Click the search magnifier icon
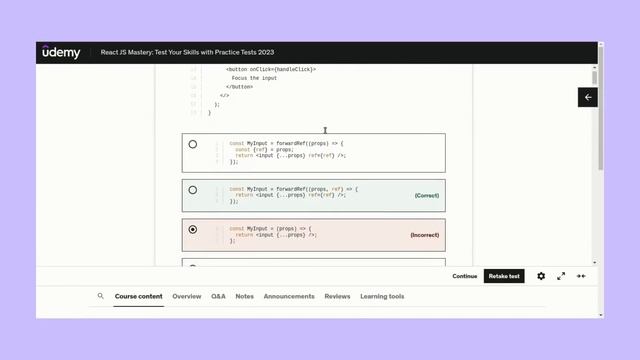The height and width of the screenshot is (360, 640). coord(100,296)
